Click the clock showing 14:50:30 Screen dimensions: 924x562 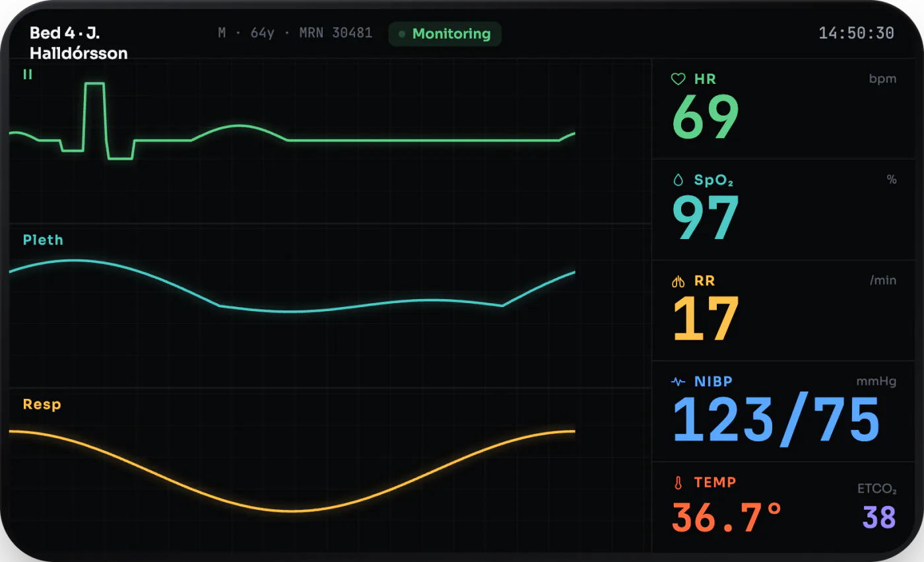click(x=856, y=33)
